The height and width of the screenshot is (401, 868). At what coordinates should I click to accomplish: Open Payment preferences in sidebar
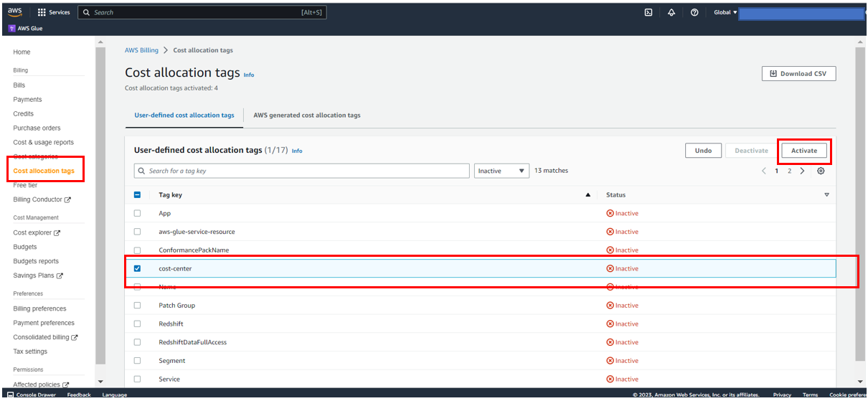44,323
